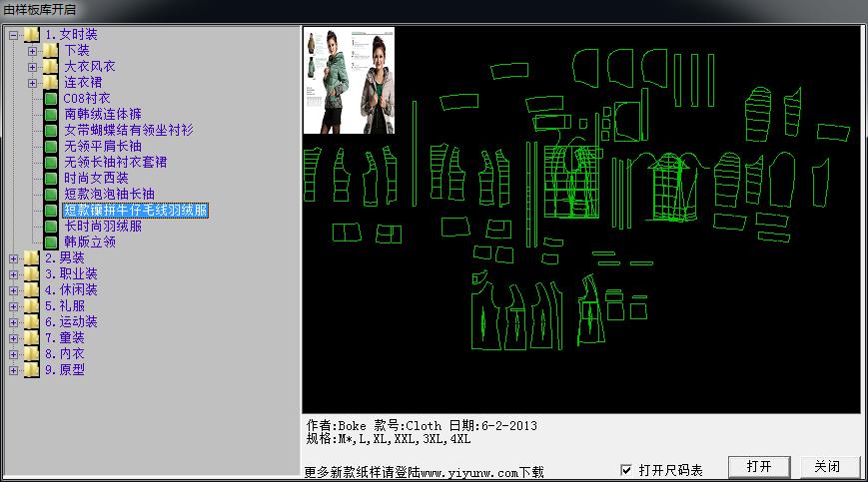Click the green icon beside C08衬衣
868x482 pixels.
tap(51, 99)
